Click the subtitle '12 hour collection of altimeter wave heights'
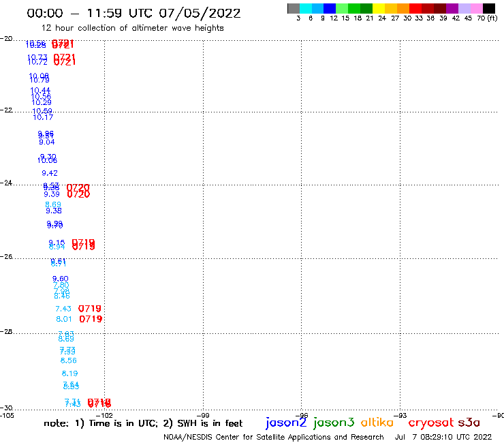This screenshot has width=504, height=443. click(x=132, y=28)
